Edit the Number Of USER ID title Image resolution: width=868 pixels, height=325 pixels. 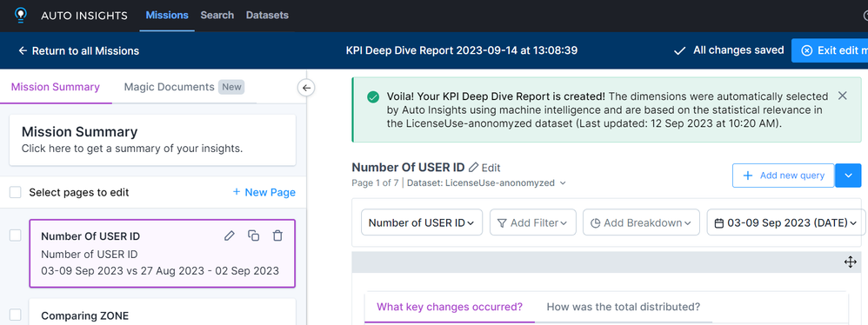[485, 168]
